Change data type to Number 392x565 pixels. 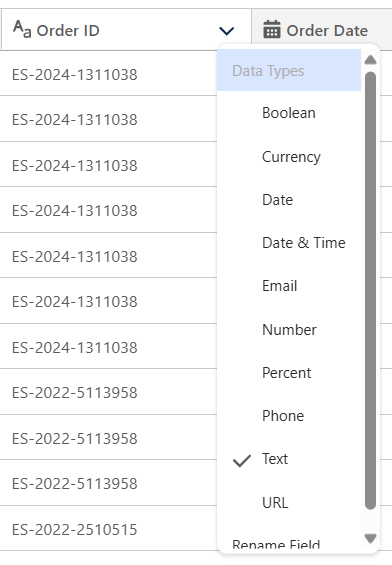point(289,330)
